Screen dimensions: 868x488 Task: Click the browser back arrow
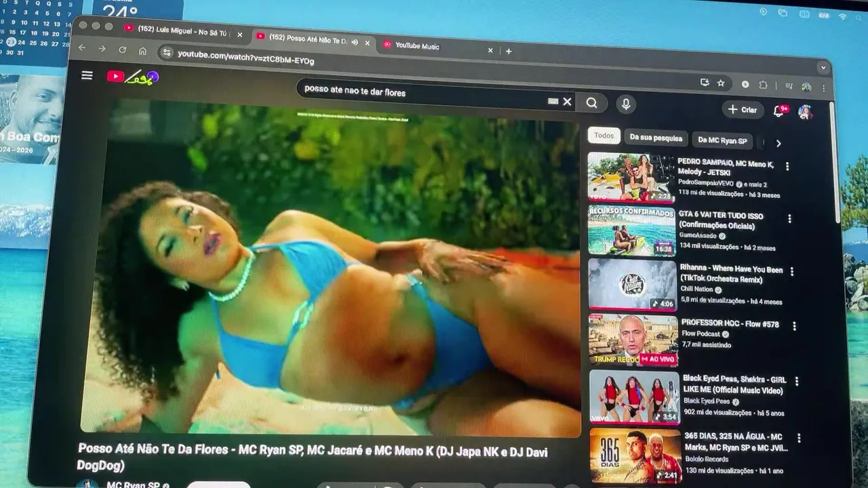click(82, 48)
